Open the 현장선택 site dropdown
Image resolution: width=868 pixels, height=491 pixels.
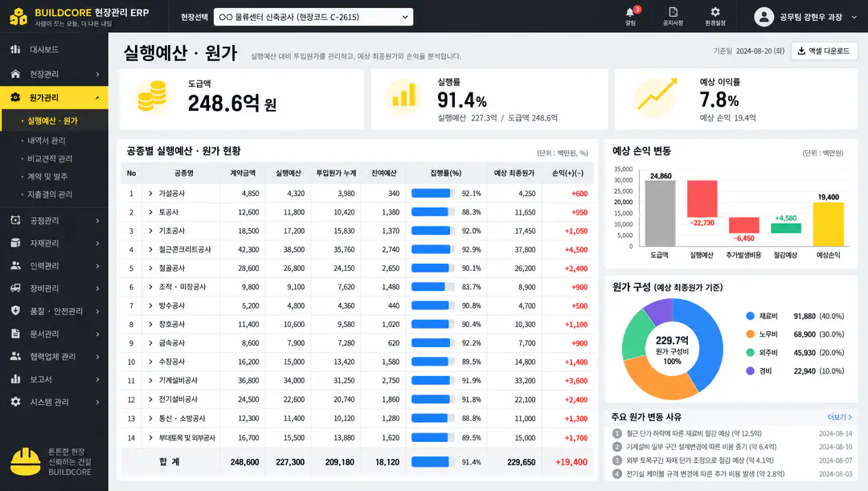pyautogui.click(x=313, y=17)
